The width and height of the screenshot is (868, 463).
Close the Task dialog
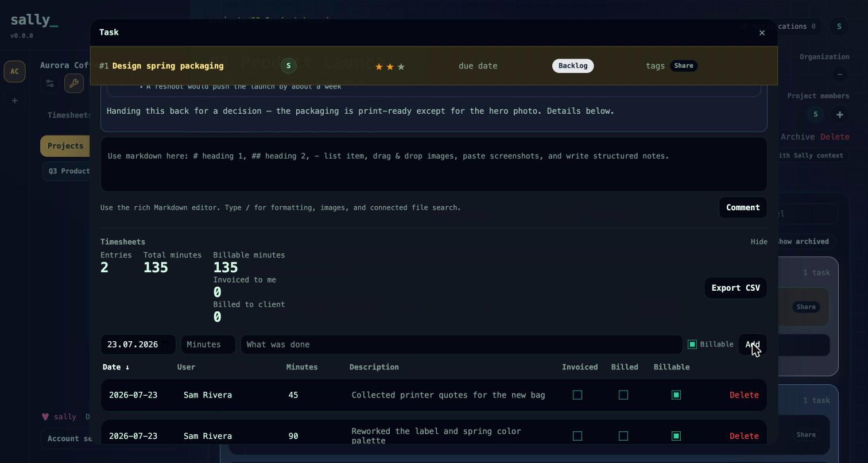(x=762, y=33)
